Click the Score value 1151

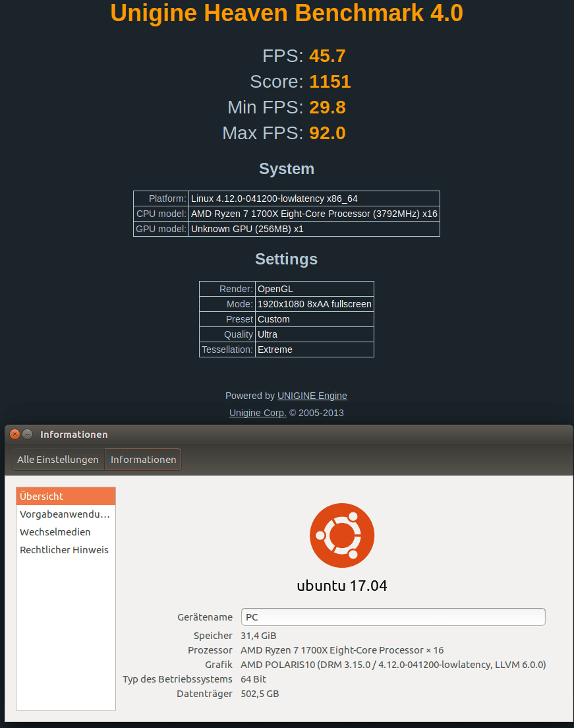(330, 82)
